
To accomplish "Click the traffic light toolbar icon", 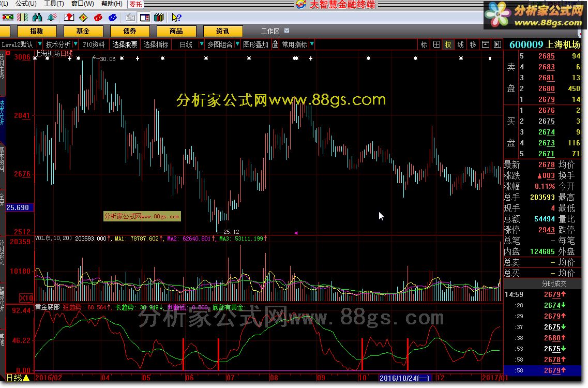I will coord(8,17).
